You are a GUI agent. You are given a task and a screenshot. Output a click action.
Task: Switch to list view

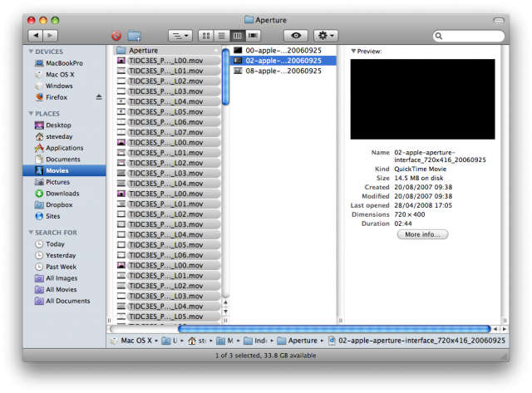pos(222,36)
